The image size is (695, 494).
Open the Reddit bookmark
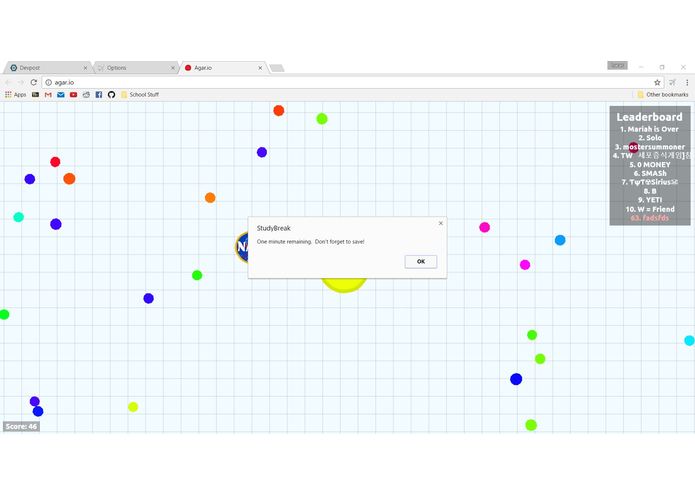(86, 94)
